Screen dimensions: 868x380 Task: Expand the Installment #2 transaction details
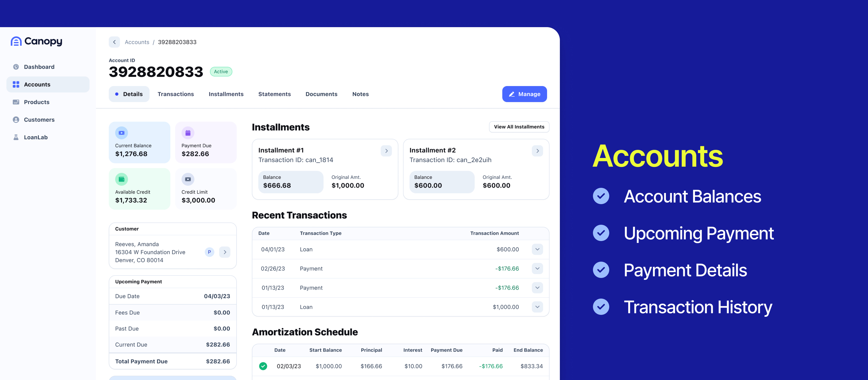point(537,151)
